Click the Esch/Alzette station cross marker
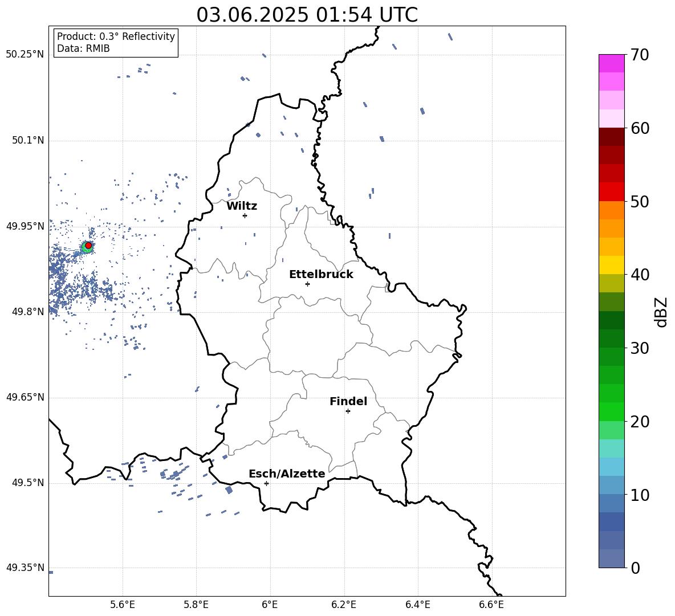675x616 pixels. tap(266, 483)
